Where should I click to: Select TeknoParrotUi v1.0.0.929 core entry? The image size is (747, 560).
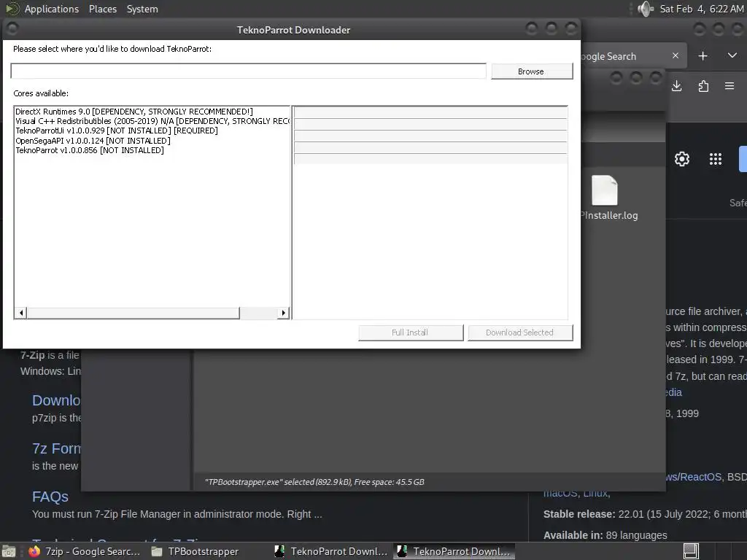tap(117, 131)
